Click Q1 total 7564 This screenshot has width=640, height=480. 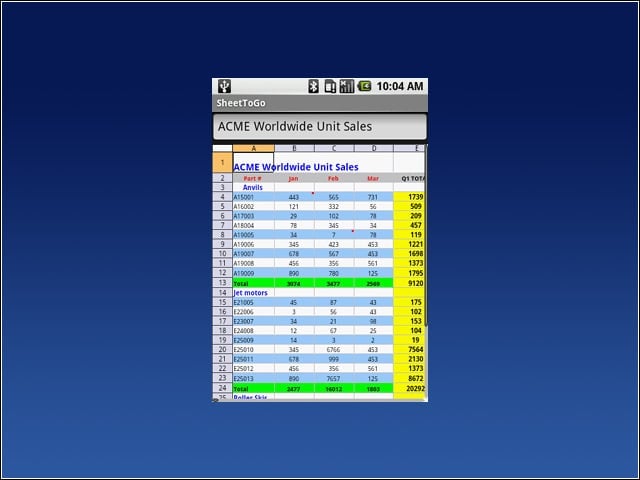409,349
